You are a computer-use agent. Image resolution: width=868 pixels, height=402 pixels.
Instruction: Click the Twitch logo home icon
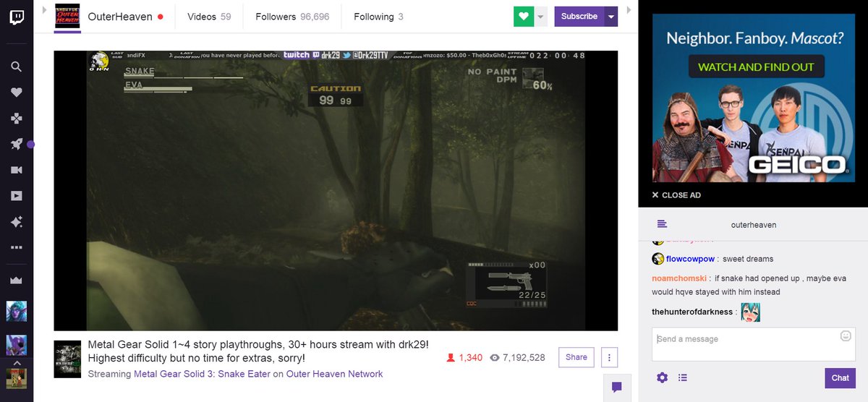pos(16,17)
